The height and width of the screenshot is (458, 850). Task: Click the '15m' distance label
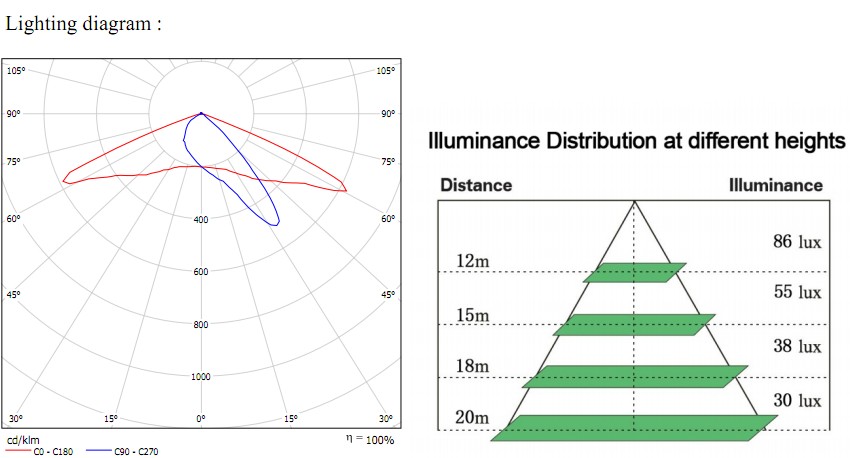(473, 314)
